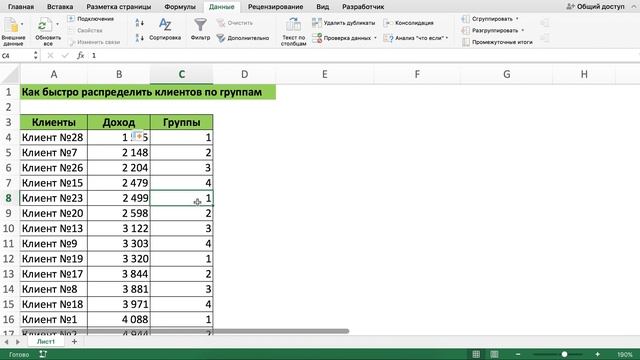Click the formula bar cancel X icon
This screenshot has height=360, width=640.
click(50, 56)
